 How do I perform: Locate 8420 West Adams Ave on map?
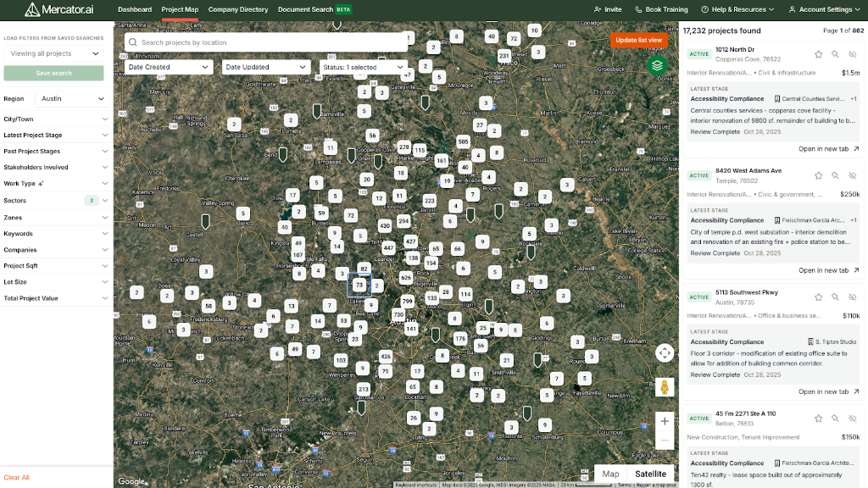coord(835,175)
